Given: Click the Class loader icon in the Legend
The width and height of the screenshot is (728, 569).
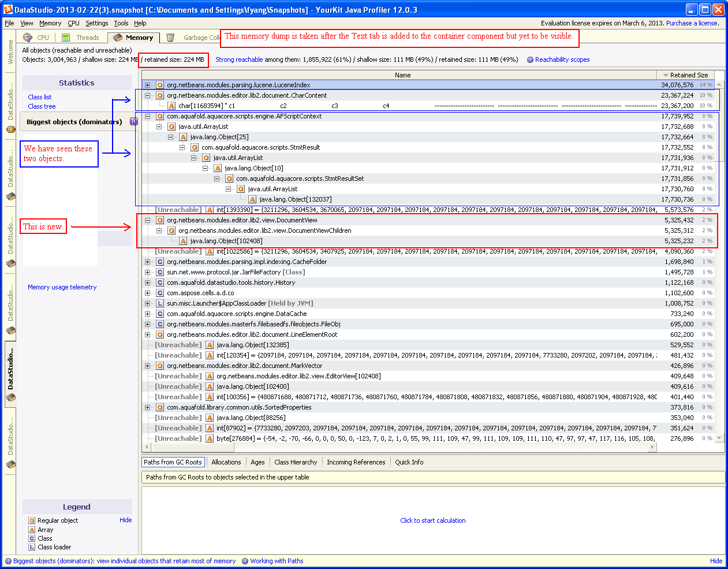Looking at the screenshot, I should click(x=32, y=547).
